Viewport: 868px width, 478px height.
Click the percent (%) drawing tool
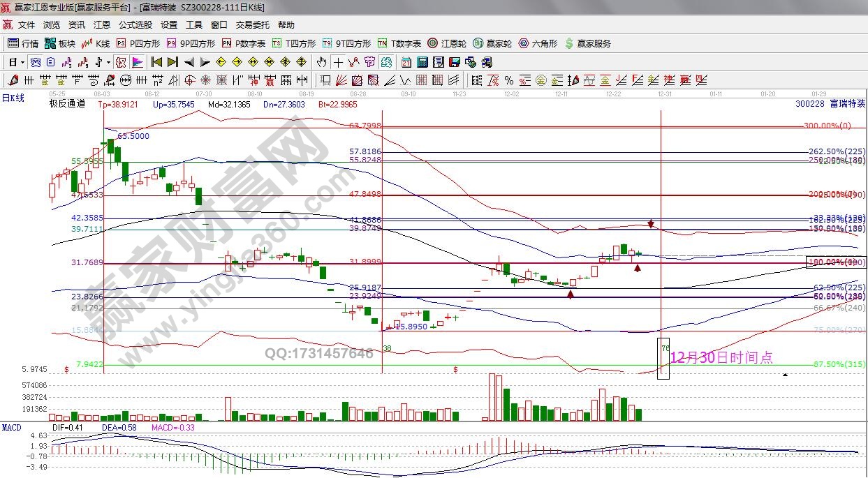coord(509,80)
